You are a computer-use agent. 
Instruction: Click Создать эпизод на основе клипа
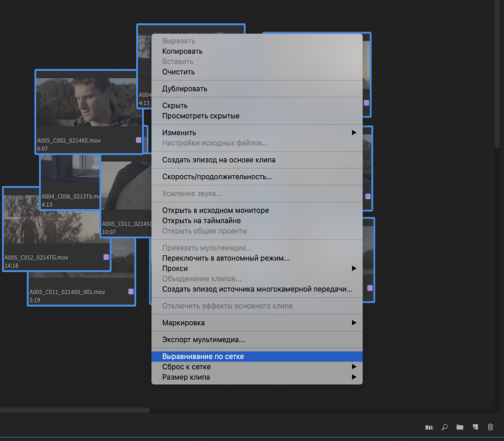coord(257,160)
